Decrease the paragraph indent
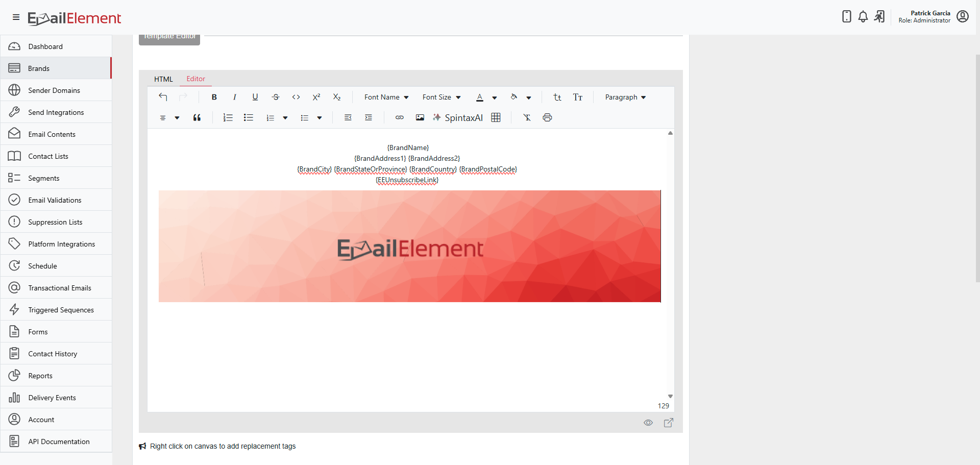 (348, 118)
